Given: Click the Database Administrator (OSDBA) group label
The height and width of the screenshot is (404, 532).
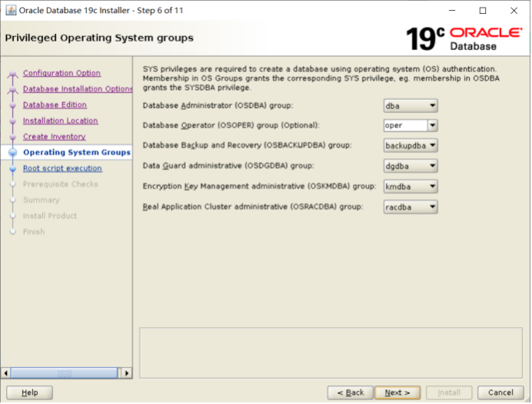Looking at the screenshot, I should coord(218,105).
